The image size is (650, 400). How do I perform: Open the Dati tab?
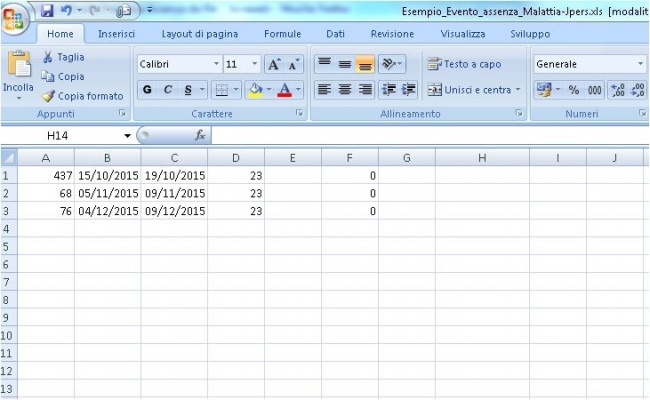pos(335,34)
